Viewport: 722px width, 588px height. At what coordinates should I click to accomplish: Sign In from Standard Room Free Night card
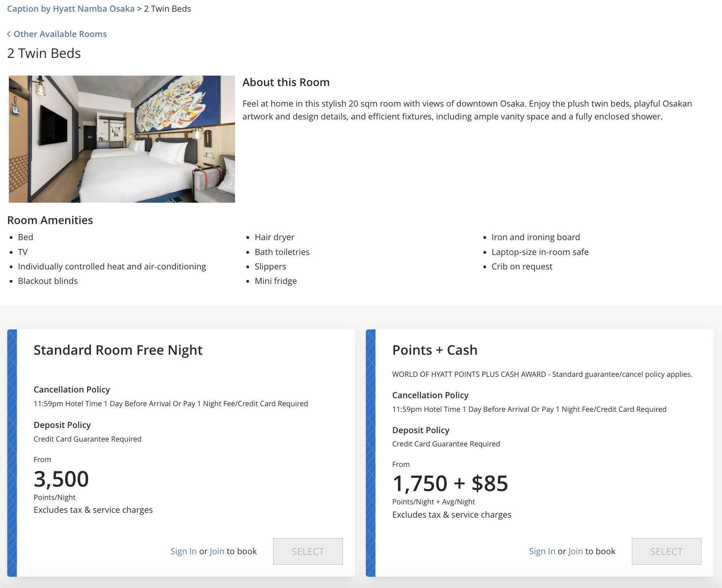click(184, 551)
